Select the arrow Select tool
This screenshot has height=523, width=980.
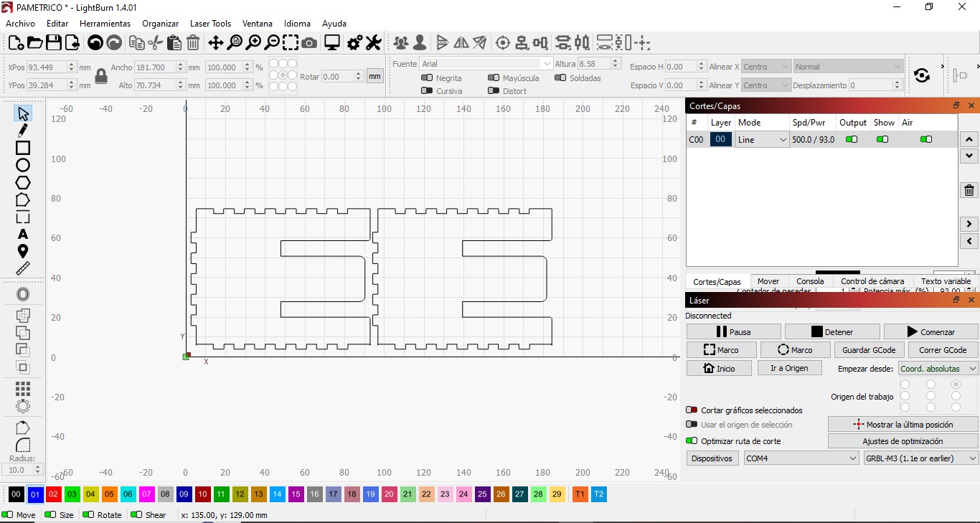[x=23, y=113]
